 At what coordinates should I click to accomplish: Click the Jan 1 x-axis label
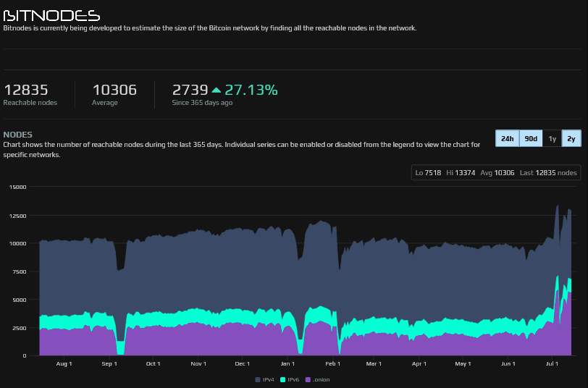tap(287, 363)
